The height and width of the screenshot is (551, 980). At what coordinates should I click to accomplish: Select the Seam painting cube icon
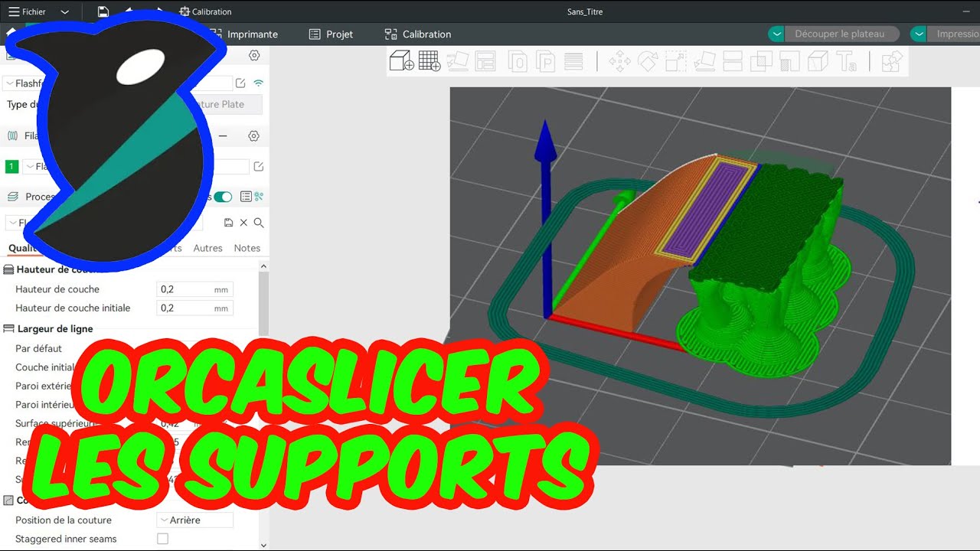point(818,61)
